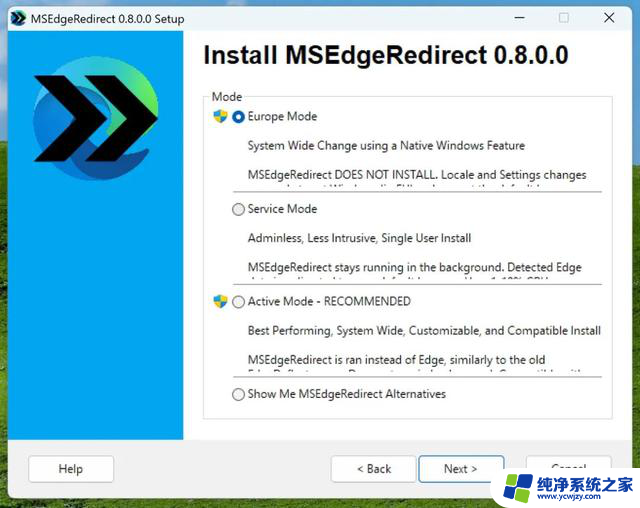Select Show Me MSEdgeRedirect Alternatives option
The height and width of the screenshot is (508, 640).
tap(238, 395)
